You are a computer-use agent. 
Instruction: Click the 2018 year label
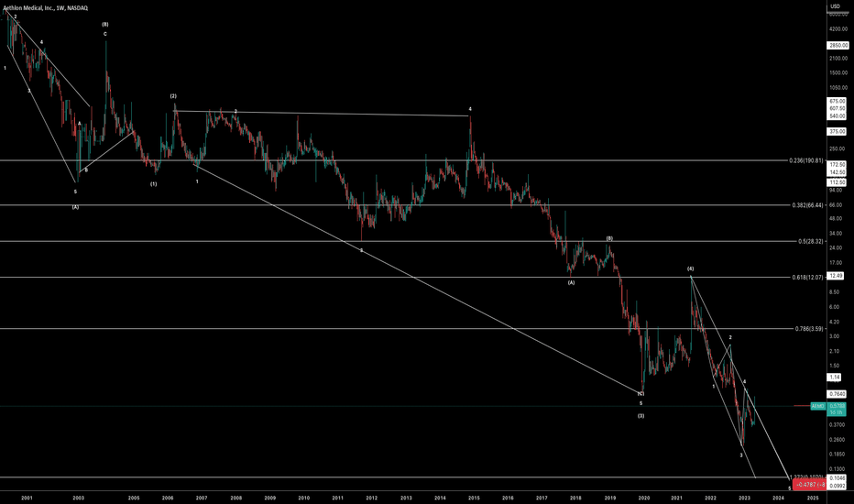575,498
